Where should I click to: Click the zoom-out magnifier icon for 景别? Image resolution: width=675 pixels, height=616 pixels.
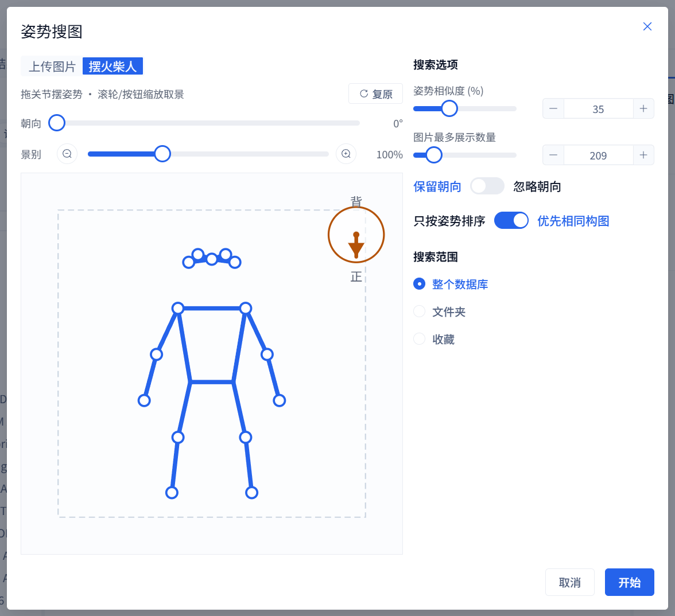pyautogui.click(x=67, y=154)
